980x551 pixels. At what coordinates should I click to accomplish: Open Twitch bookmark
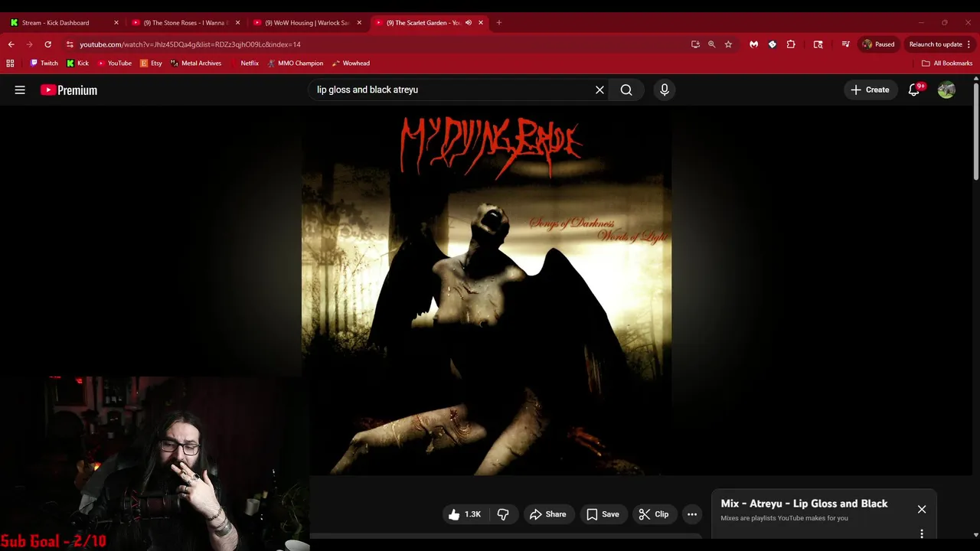click(x=44, y=64)
